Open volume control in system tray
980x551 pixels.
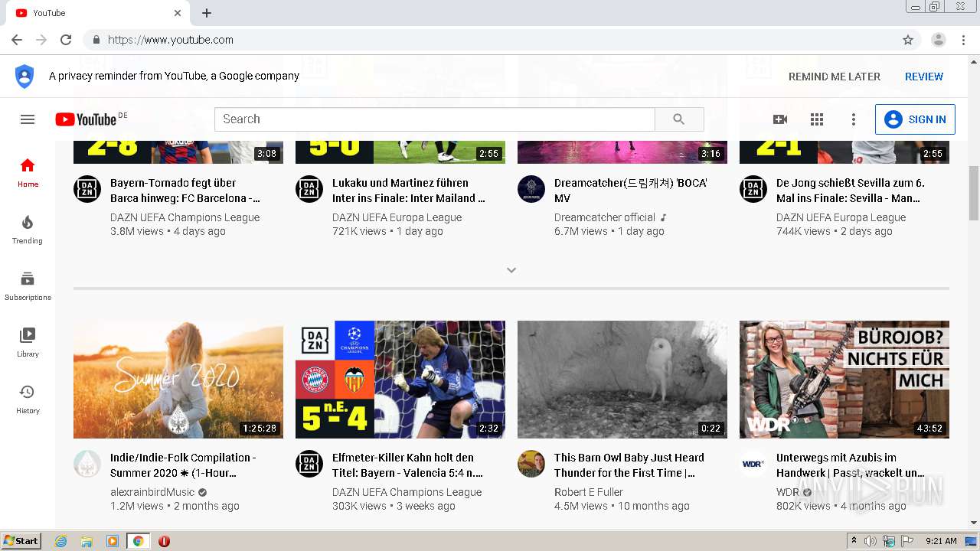871,541
